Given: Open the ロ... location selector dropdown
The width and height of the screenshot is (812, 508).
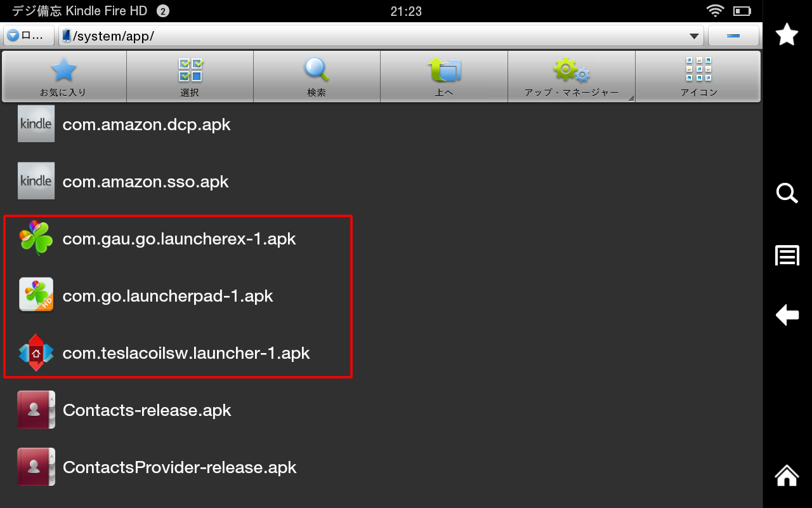Looking at the screenshot, I should pyautogui.click(x=29, y=36).
